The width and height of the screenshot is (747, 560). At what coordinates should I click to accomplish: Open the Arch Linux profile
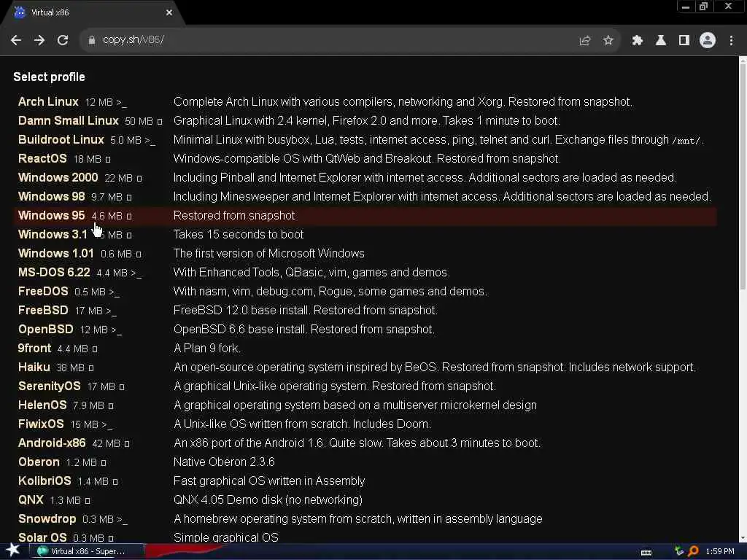coord(48,102)
